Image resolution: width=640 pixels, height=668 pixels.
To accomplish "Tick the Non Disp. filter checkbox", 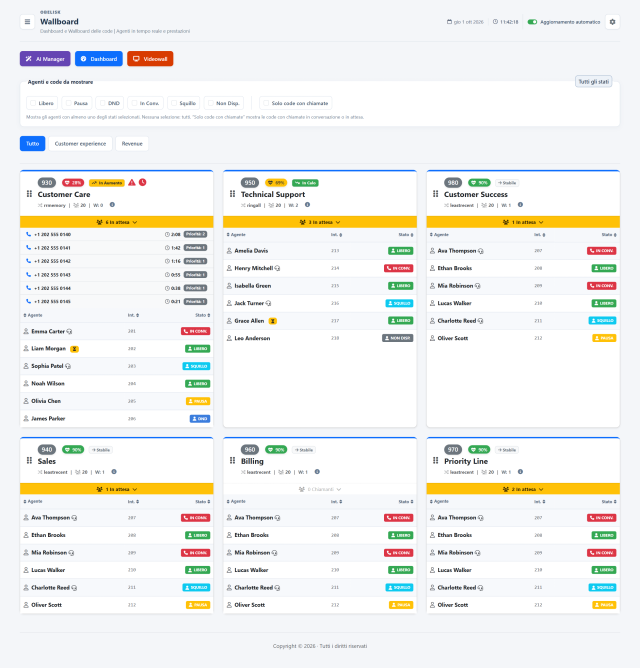I will tap(210, 103).
